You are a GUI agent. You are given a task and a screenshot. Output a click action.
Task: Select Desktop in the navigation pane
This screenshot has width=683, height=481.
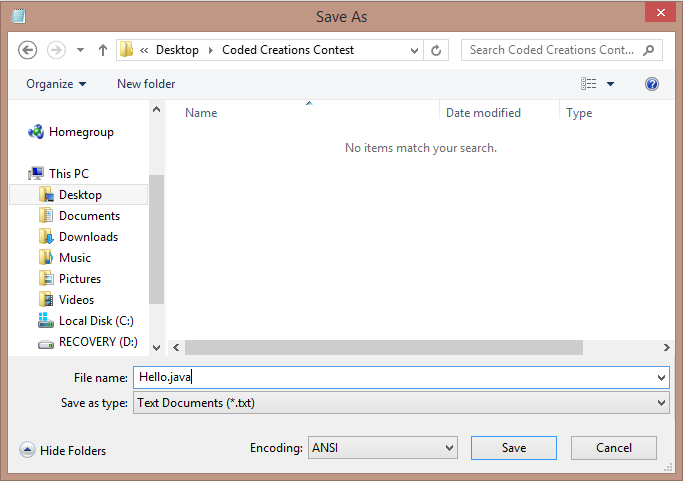[x=79, y=195]
